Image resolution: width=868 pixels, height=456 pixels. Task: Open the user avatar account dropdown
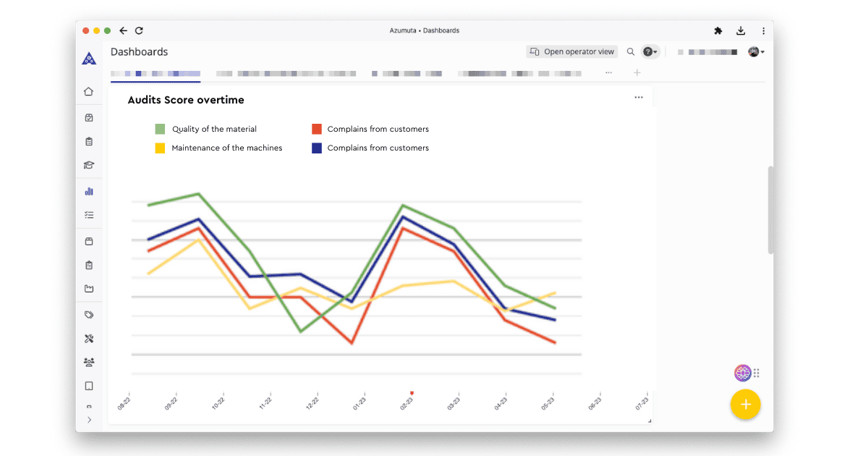(754, 51)
